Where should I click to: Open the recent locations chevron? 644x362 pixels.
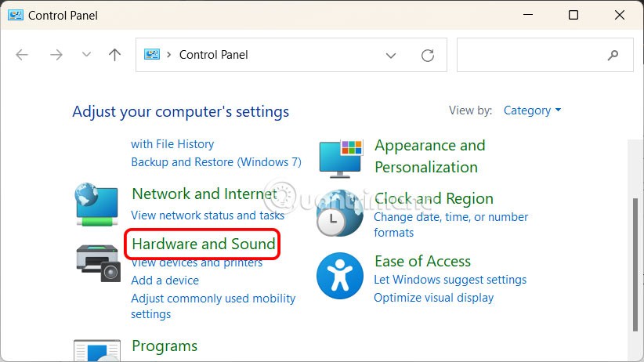coord(86,55)
